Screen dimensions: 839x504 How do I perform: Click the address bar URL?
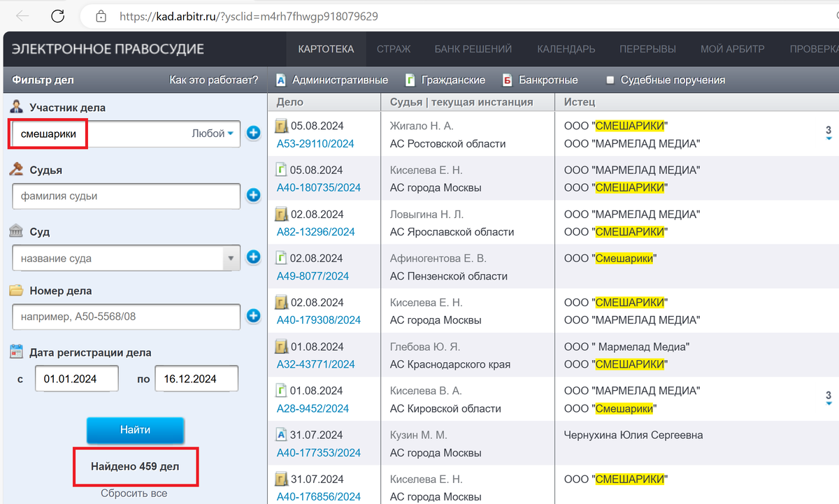[x=248, y=15]
